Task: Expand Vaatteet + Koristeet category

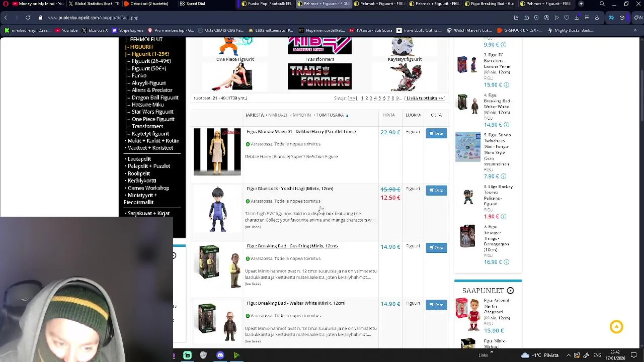Action: pos(150,148)
